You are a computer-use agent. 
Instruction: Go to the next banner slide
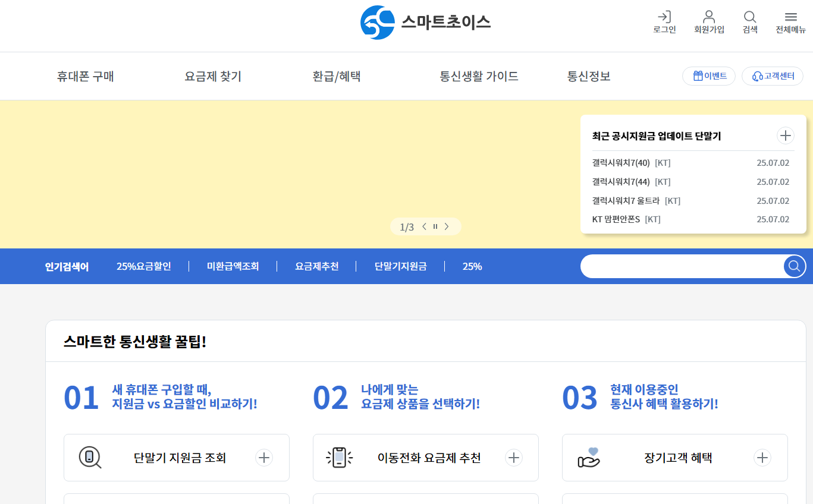[x=447, y=226]
